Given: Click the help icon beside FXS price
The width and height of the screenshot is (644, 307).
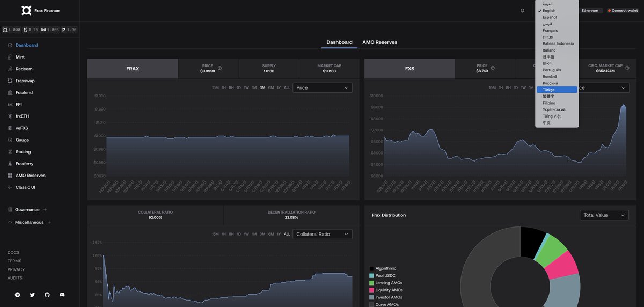Looking at the screenshot, I should click(493, 68).
